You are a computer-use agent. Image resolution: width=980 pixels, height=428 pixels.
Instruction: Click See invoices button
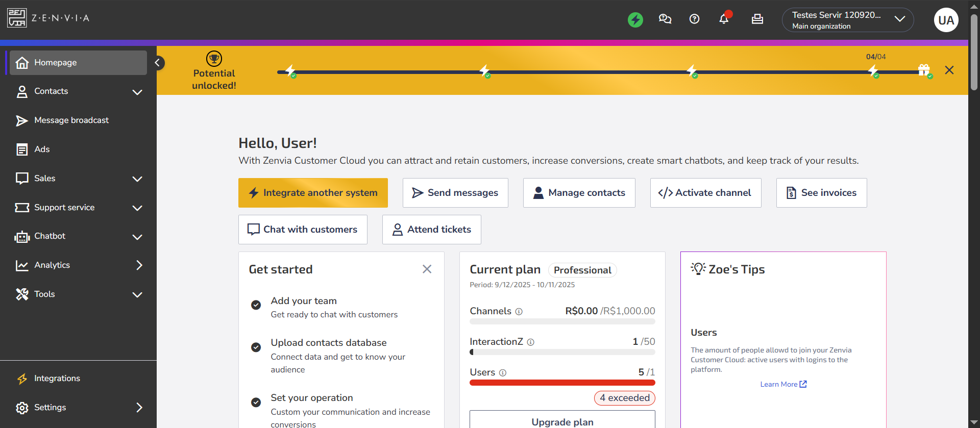pos(822,193)
